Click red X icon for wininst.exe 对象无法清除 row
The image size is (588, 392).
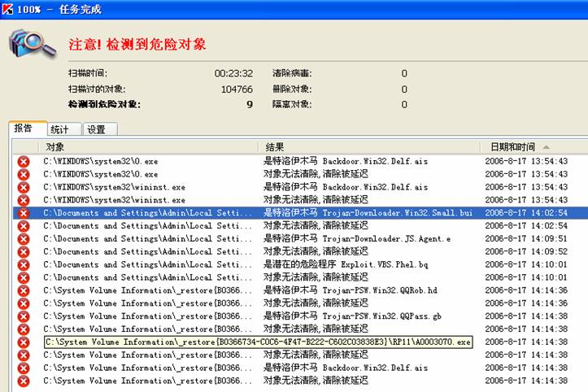click(x=24, y=200)
